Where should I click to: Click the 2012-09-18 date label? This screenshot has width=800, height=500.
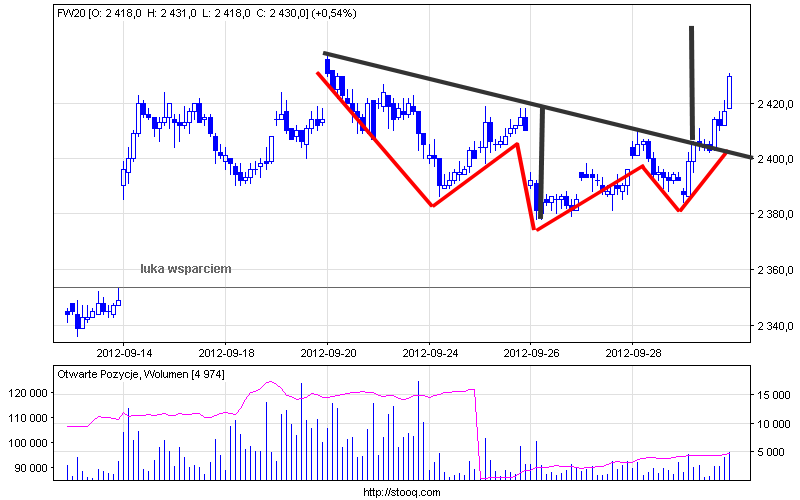pos(226,353)
